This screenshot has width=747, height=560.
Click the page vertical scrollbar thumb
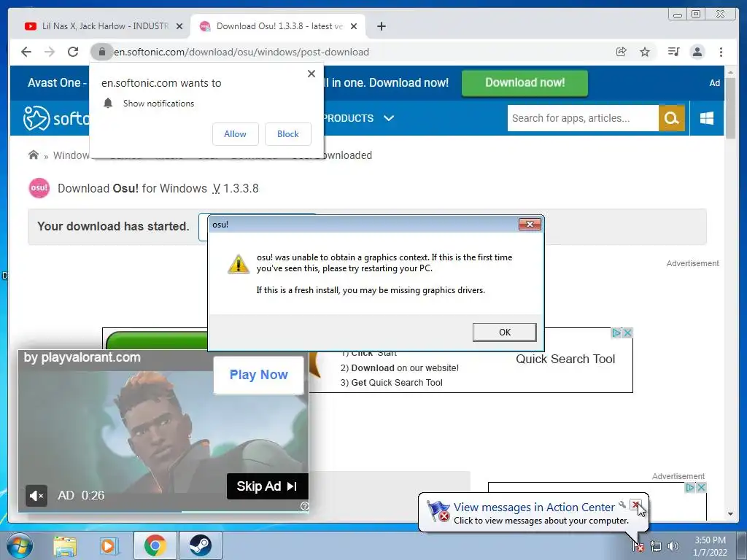click(730, 108)
